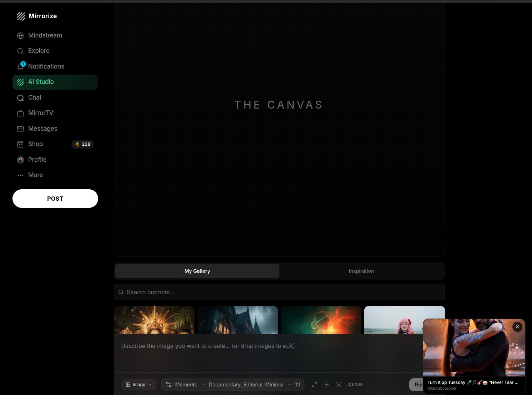The height and width of the screenshot is (395, 532).
Task: Click the @GuruScorpion username
Action: click(x=442, y=388)
